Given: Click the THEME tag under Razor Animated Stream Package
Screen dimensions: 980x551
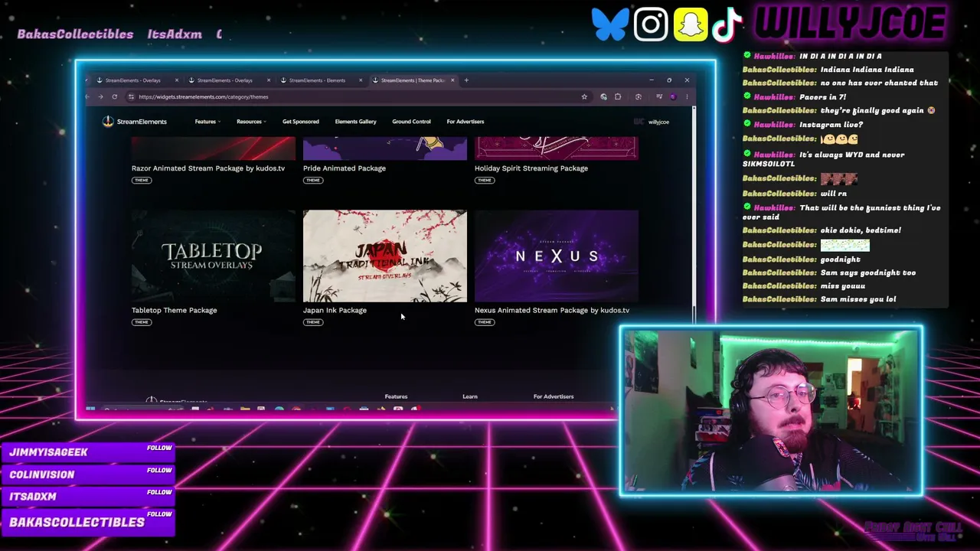Looking at the screenshot, I should 141,180.
